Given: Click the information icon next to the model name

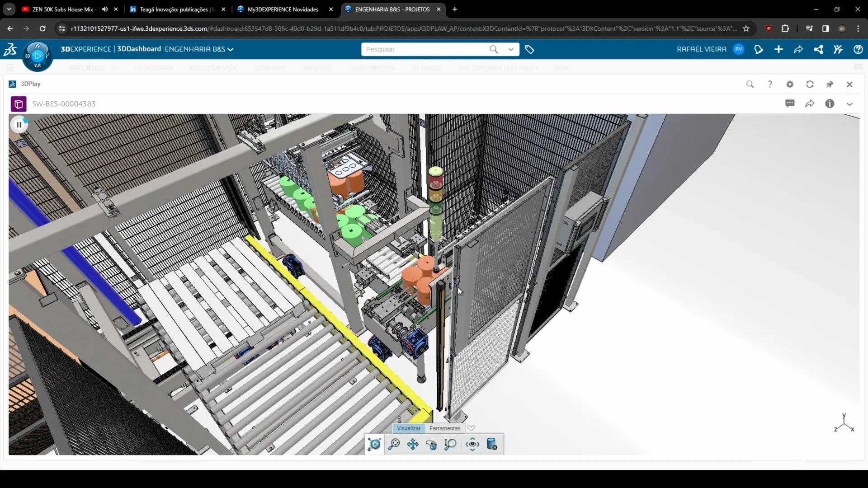Looking at the screenshot, I should tap(830, 103).
